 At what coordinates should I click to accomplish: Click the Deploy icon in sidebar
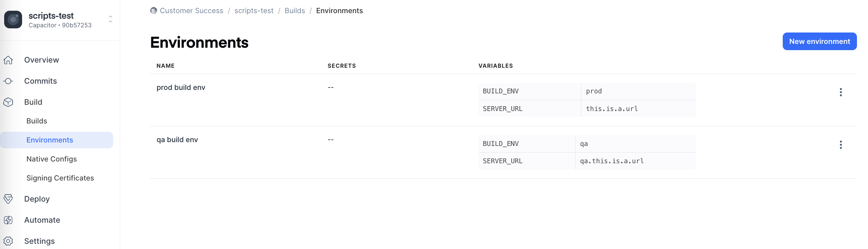click(8, 199)
